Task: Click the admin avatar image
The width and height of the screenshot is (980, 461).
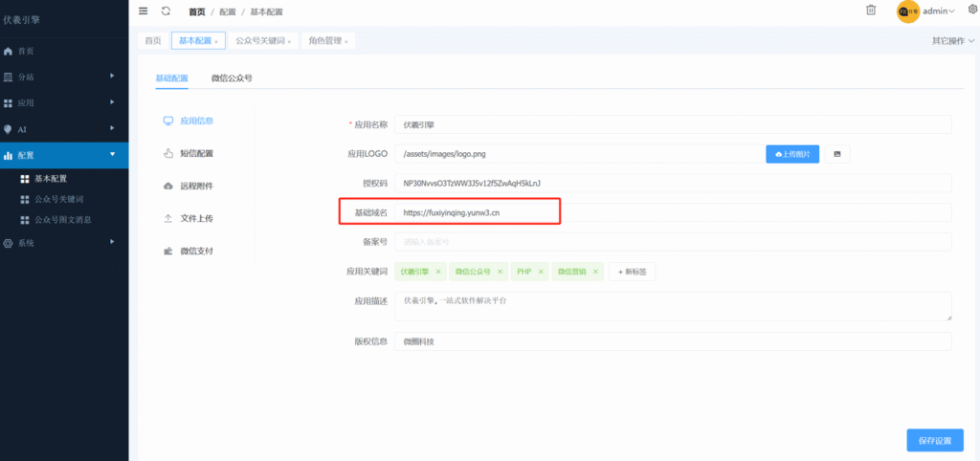Action: coord(907,11)
